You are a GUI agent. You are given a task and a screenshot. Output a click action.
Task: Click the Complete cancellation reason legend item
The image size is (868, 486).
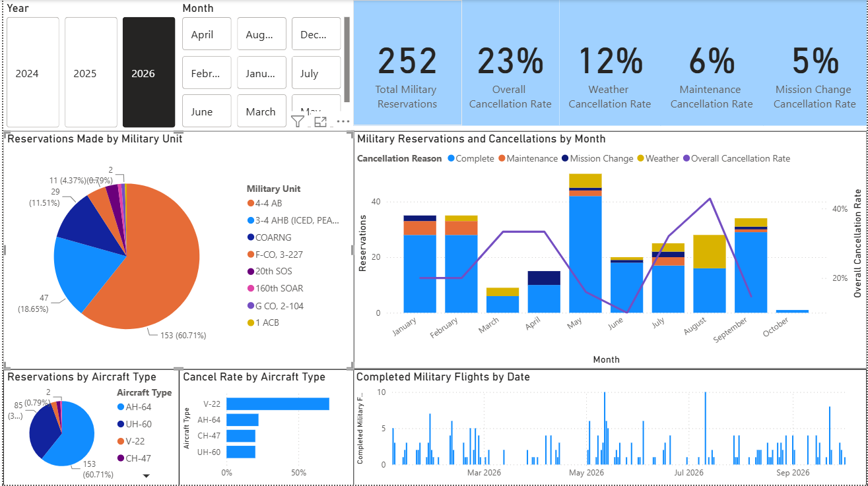pos(471,158)
